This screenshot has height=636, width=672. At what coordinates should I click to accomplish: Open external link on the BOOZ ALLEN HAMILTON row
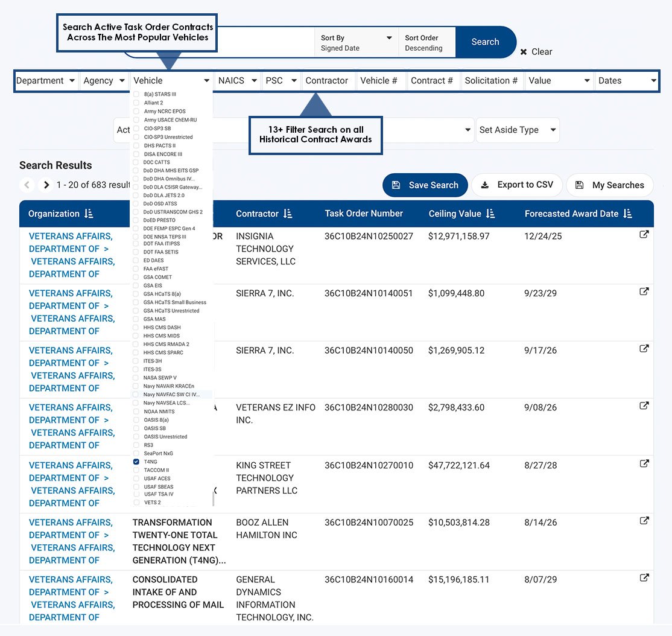pyautogui.click(x=644, y=520)
